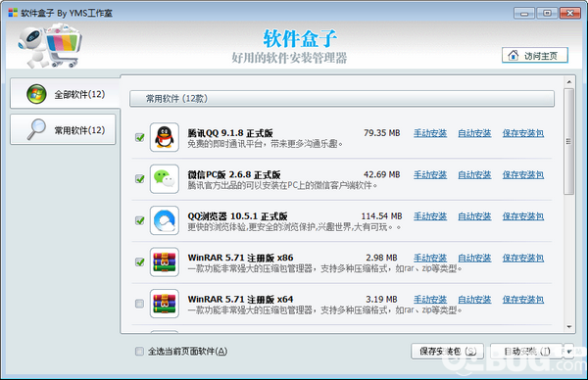Select the 常用软件(12) category tab
Viewport: 588px width, 380px height.
click(63, 129)
